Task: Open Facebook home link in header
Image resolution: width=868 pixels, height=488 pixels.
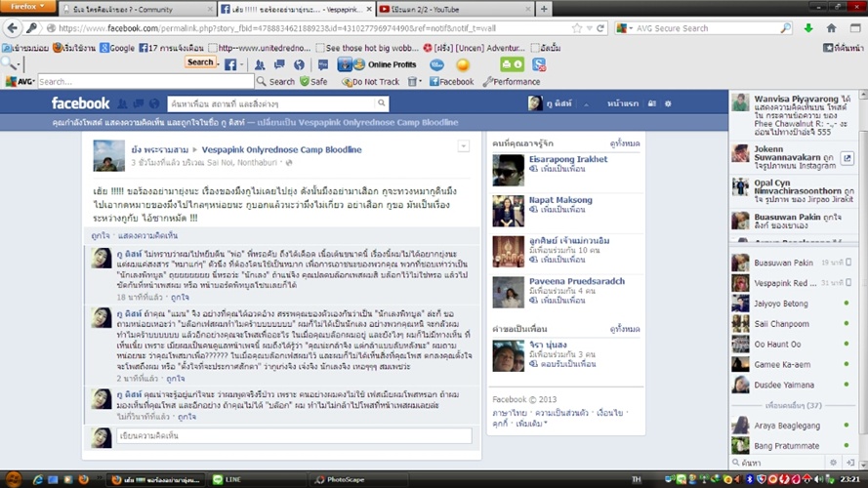Action: [x=623, y=103]
